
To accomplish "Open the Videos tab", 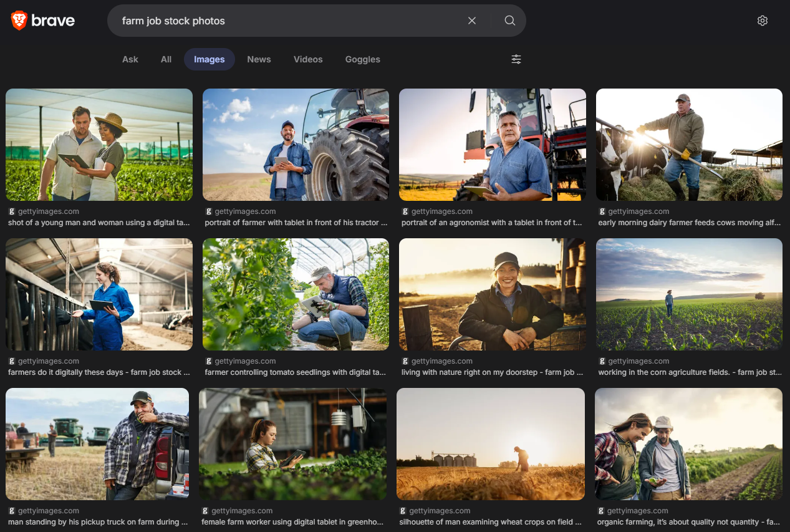I will coord(308,59).
